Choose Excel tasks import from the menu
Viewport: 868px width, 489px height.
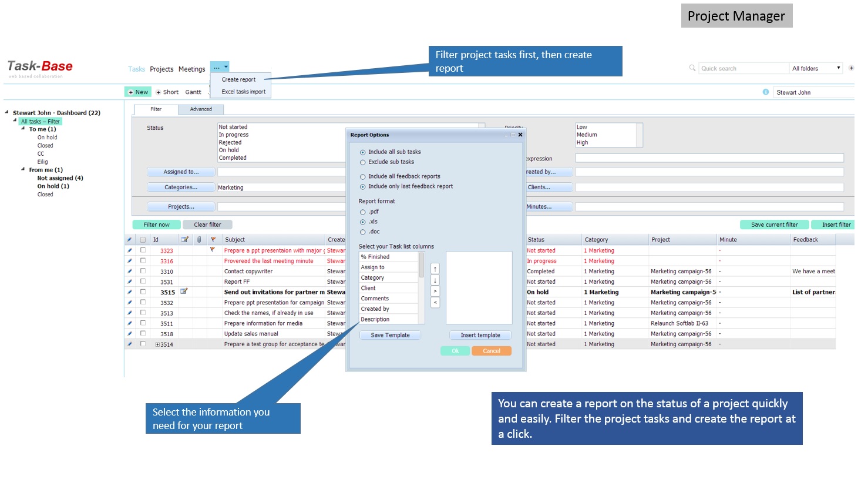[x=243, y=92]
